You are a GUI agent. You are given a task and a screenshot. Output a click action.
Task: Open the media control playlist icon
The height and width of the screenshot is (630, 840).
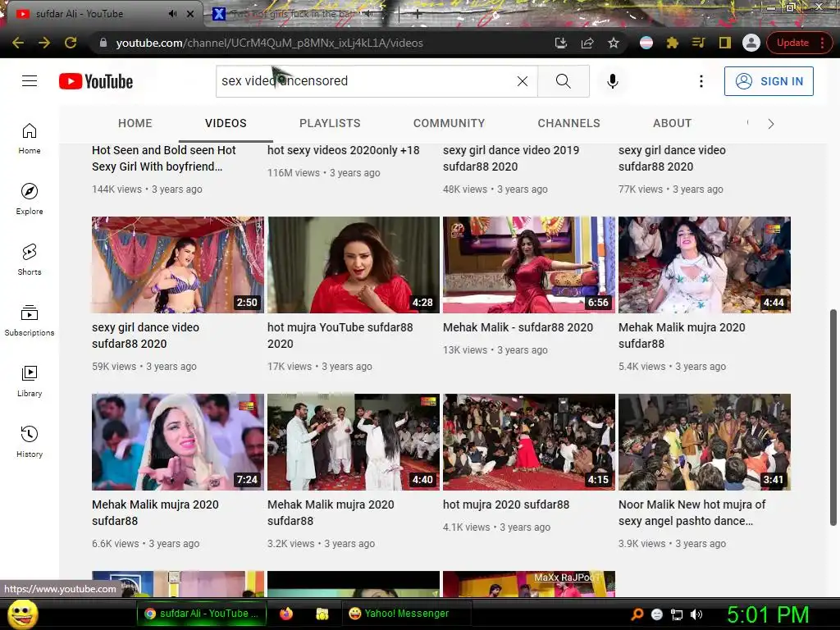pyautogui.click(x=699, y=43)
